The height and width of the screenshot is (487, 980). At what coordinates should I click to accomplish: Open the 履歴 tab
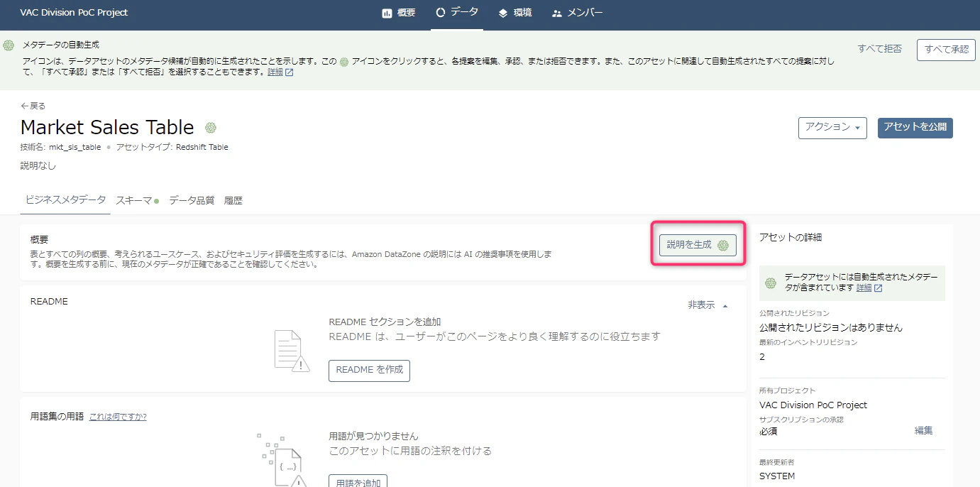pos(233,200)
